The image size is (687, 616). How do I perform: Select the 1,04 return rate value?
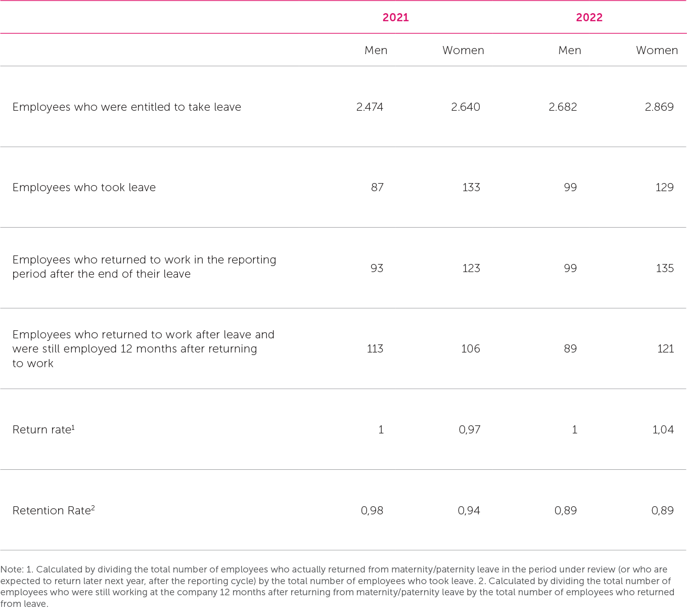click(662, 430)
